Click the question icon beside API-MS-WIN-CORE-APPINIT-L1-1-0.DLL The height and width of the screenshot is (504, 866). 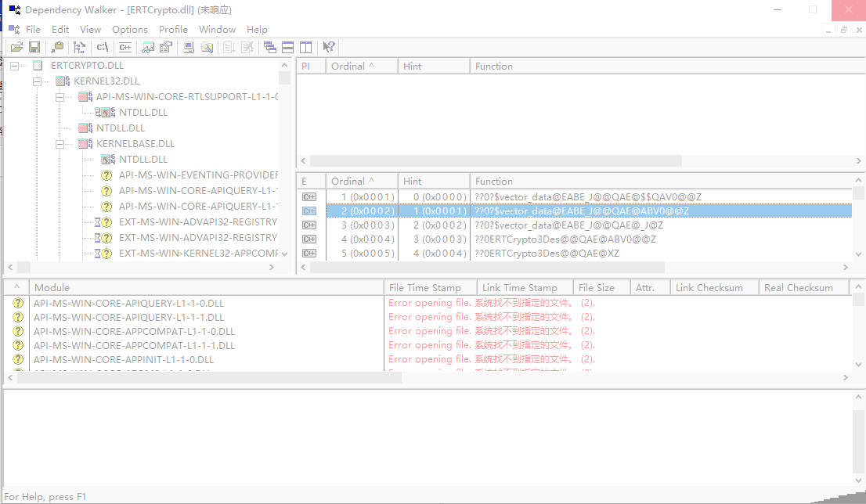click(x=18, y=359)
